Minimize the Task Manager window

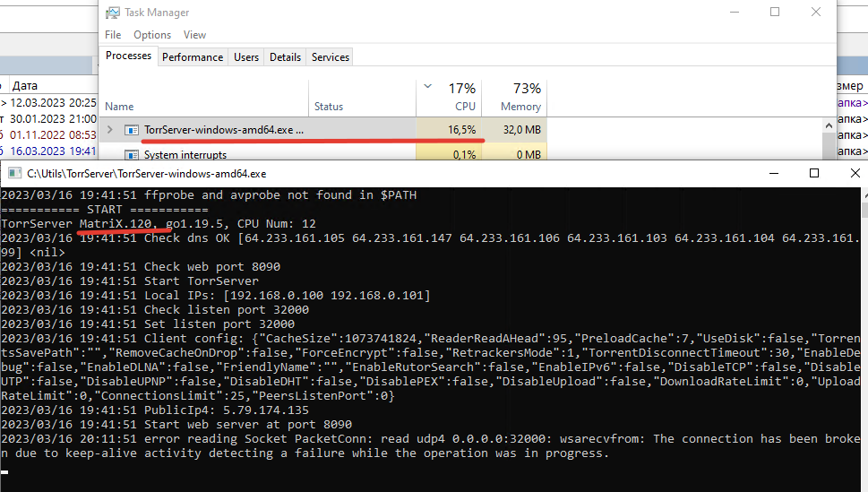point(735,13)
